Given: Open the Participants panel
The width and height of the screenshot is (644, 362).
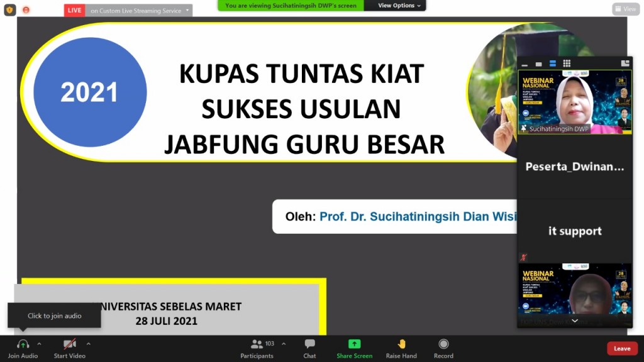Looking at the screenshot, I should coord(257,344).
